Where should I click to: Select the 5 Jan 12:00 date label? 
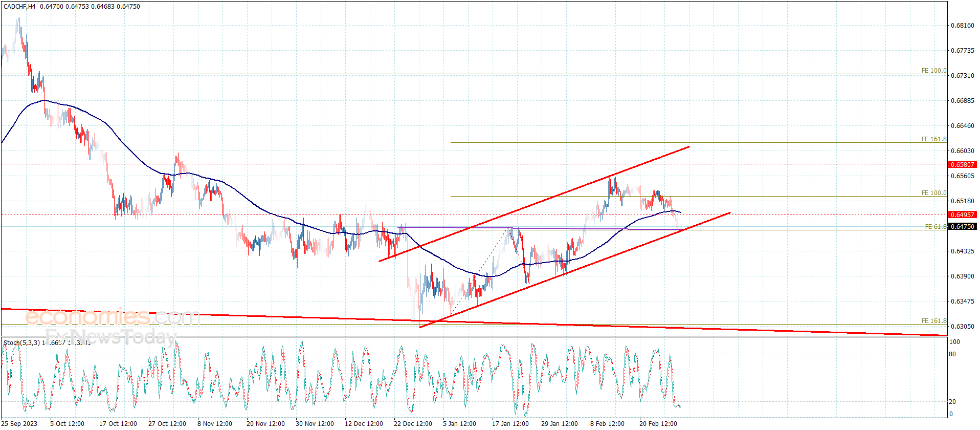[x=459, y=423]
